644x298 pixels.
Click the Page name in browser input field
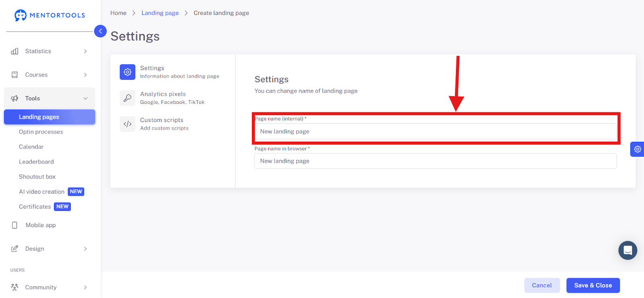point(436,161)
